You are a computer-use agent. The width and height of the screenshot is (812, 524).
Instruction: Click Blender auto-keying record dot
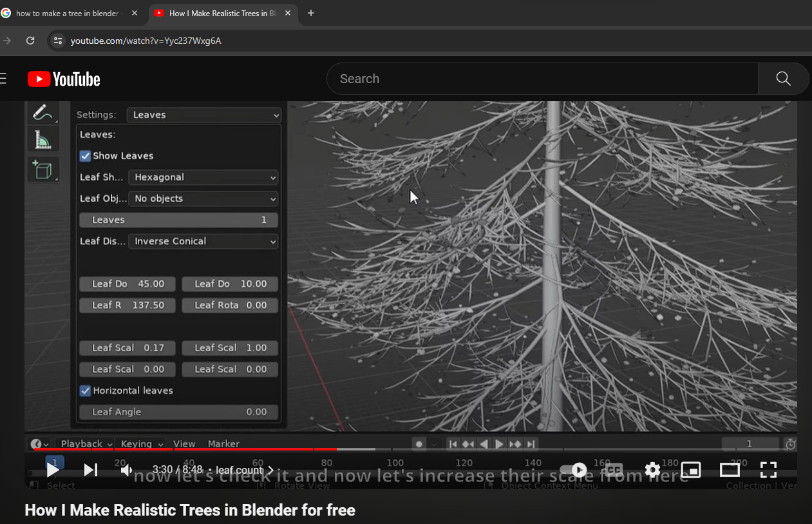pos(419,444)
